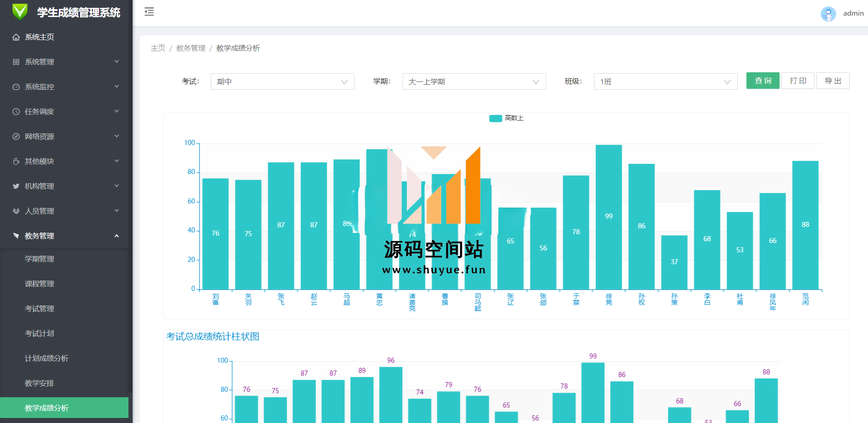Click the home icon beside 系统主页
This screenshot has width=868, height=423.
tap(16, 37)
